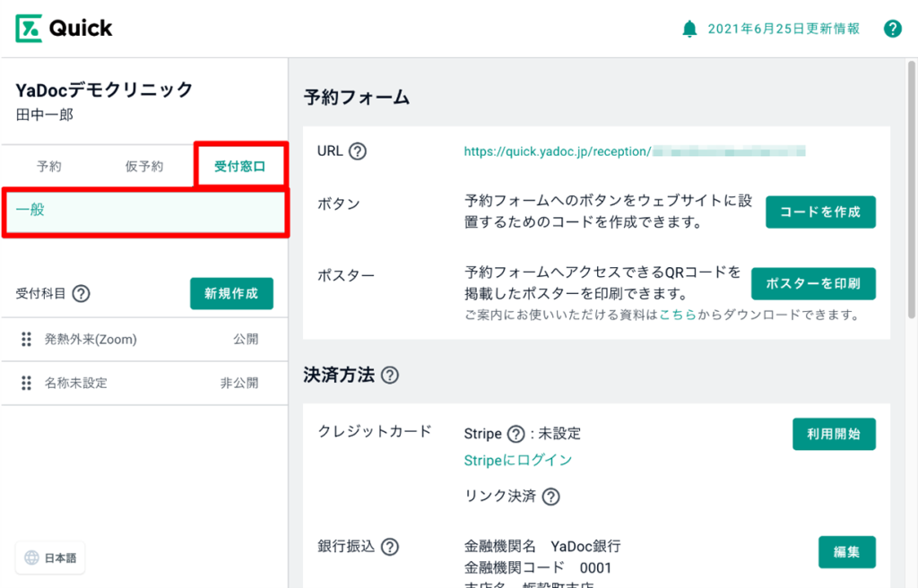Open help using top-right question mark icon

(892, 29)
